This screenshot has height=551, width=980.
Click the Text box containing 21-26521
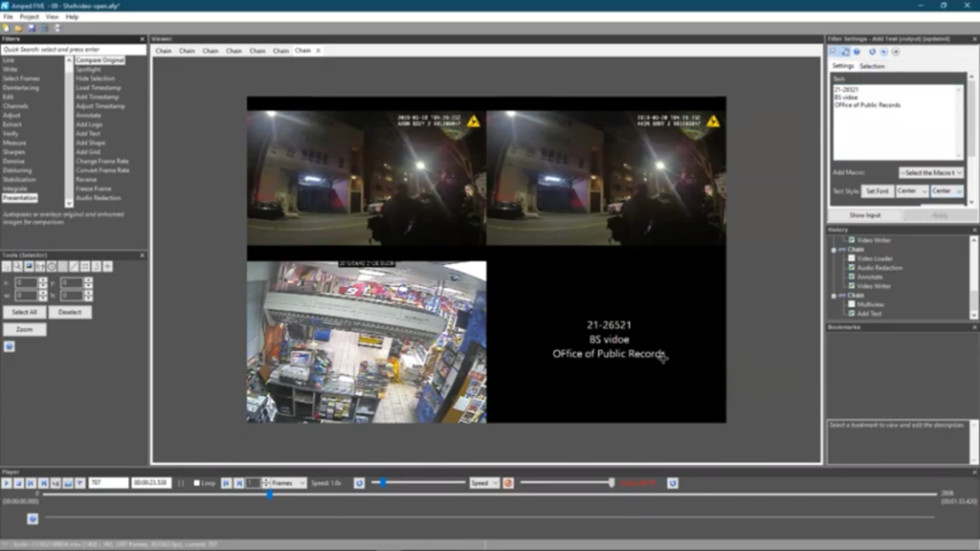898,121
